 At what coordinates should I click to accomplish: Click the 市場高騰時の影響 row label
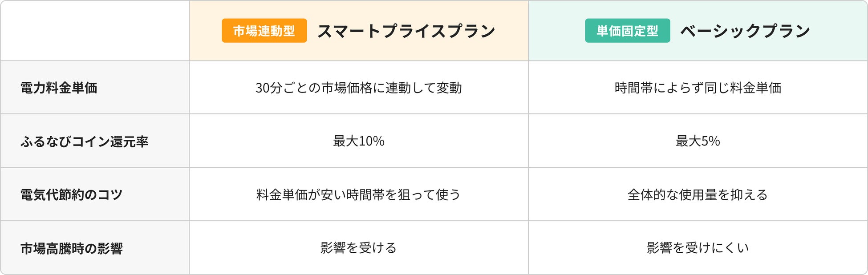pyautogui.click(x=71, y=248)
